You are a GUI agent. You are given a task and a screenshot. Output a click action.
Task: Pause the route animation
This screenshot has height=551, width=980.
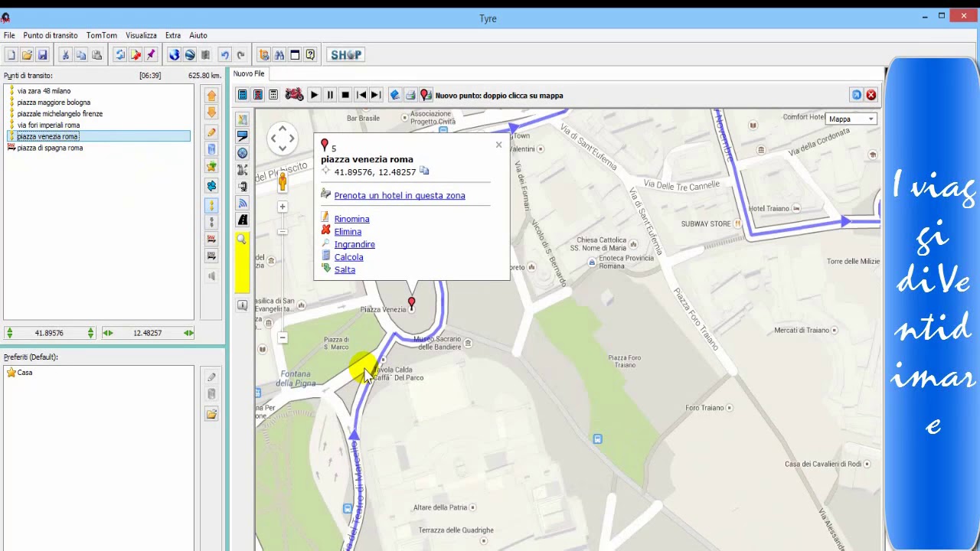click(330, 95)
